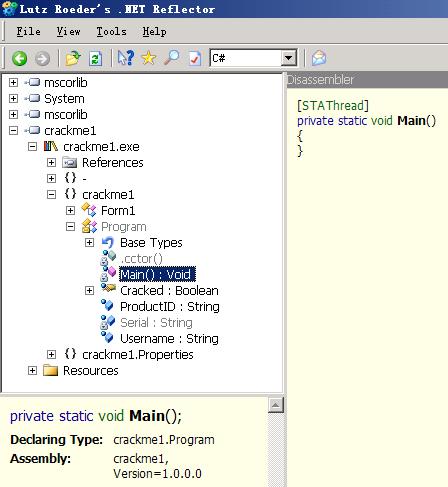Click the Main() method magenta icon
The height and width of the screenshot is (487, 448).
click(108, 274)
